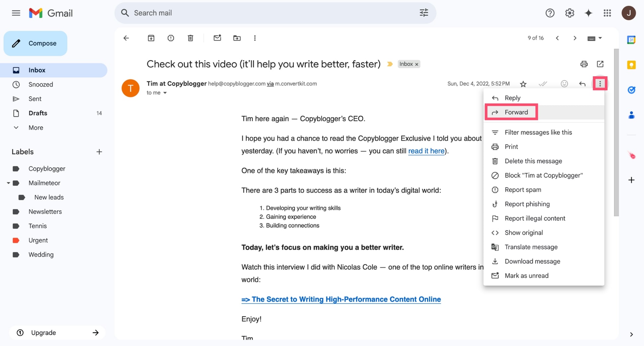
Task: Go to older email arrow
Action: pos(575,38)
